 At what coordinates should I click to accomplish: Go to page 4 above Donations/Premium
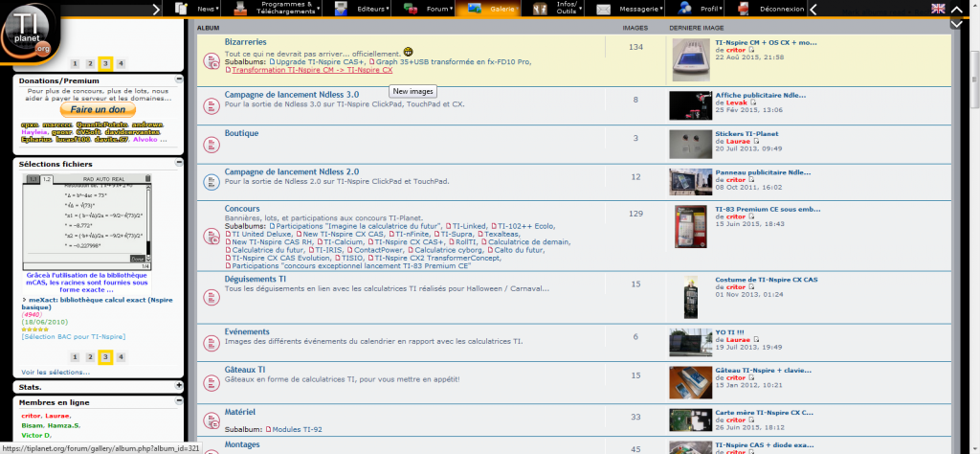[122, 63]
